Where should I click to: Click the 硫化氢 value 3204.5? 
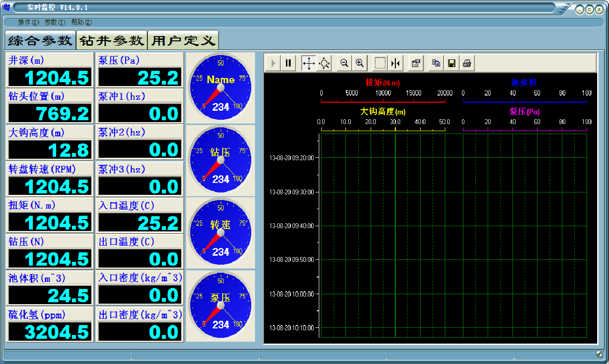tap(49, 332)
